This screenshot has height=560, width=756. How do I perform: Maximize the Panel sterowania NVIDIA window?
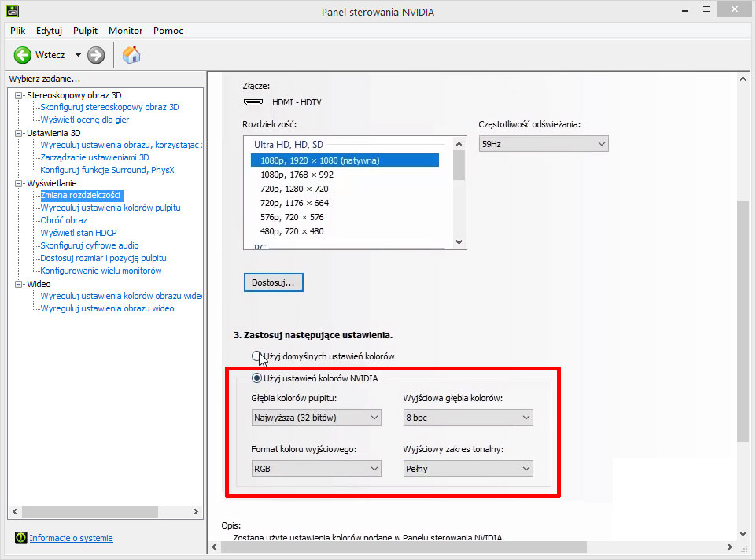click(706, 9)
